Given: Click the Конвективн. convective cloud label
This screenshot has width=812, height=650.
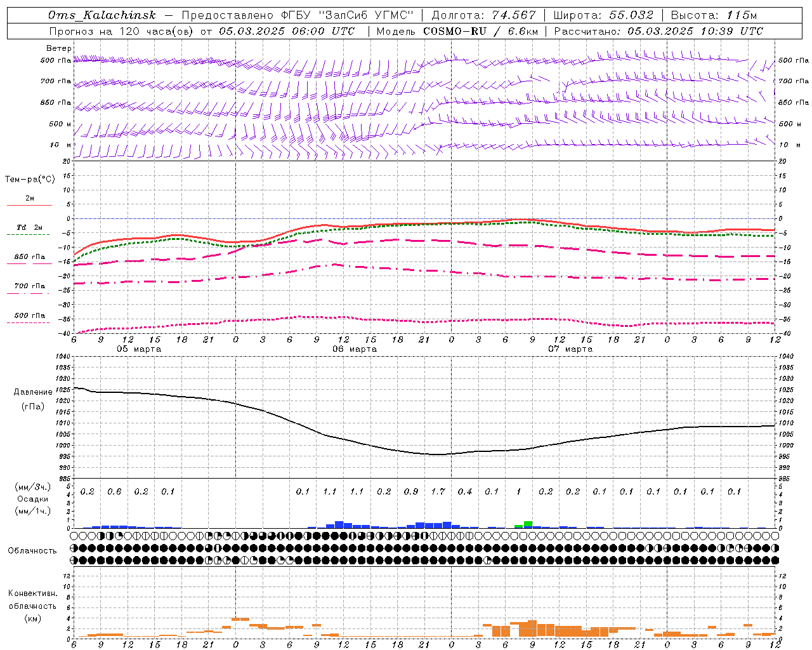Looking at the screenshot, I should (32, 594).
